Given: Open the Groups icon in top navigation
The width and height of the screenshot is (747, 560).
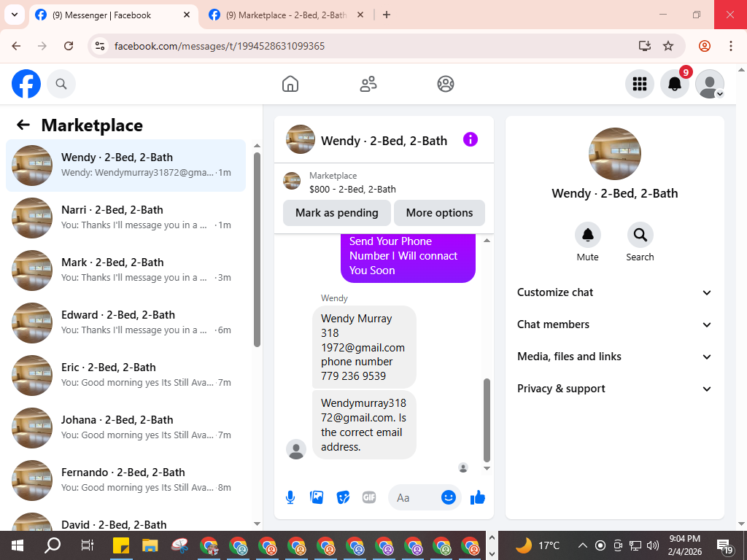Looking at the screenshot, I should (446, 84).
